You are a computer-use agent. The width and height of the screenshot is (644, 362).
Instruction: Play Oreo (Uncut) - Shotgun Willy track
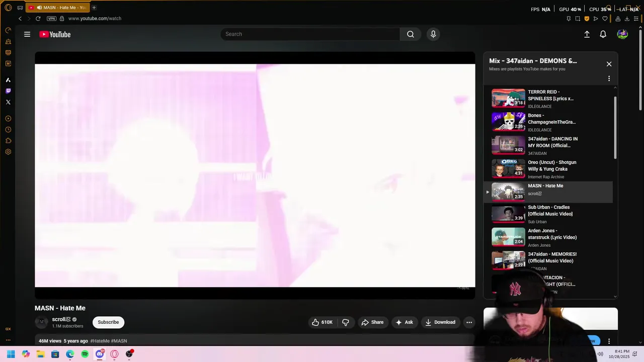click(548, 169)
